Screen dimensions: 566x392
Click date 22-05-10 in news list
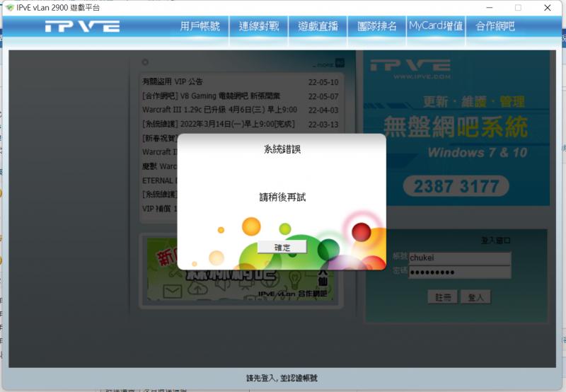(323, 82)
